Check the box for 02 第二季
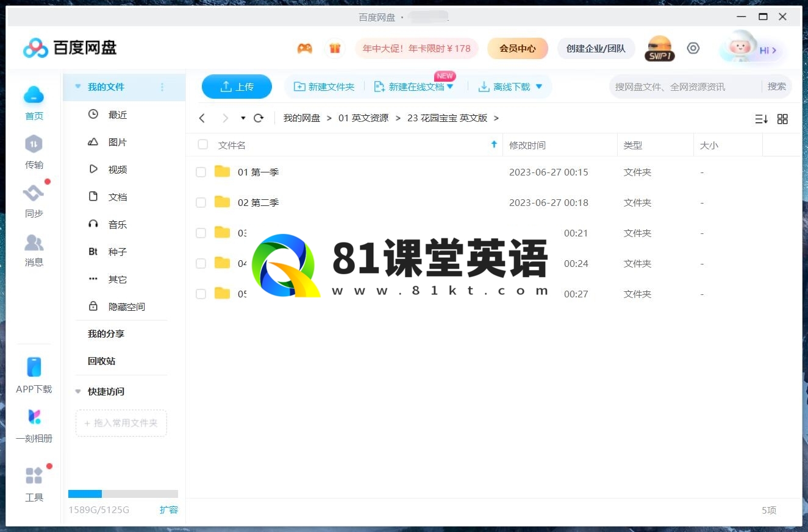The width and height of the screenshot is (808, 532). click(201, 203)
